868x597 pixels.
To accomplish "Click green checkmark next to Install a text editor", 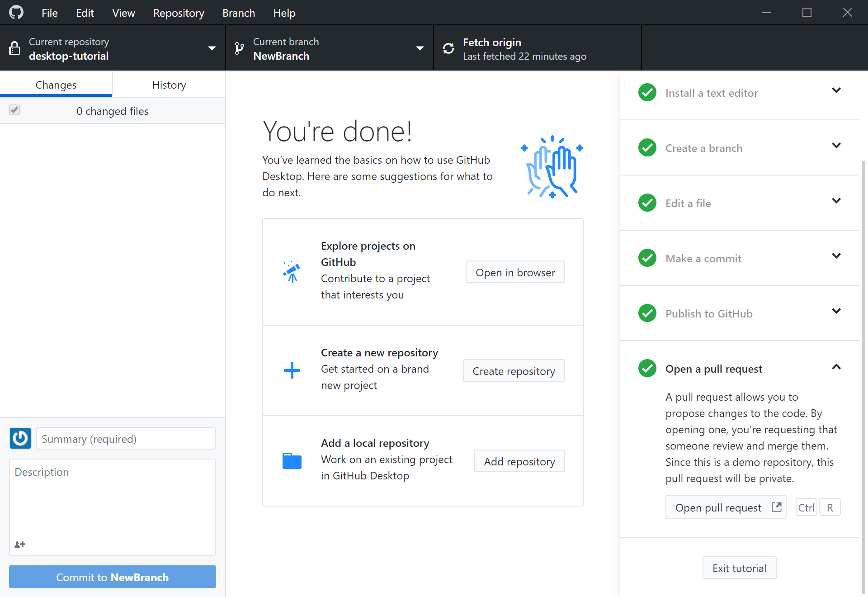I will point(647,92).
